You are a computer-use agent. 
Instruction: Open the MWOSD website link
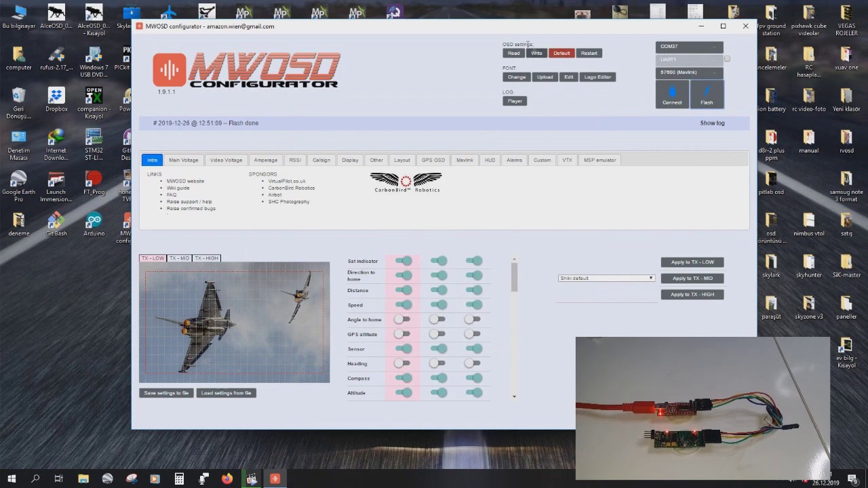[x=185, y=181]
